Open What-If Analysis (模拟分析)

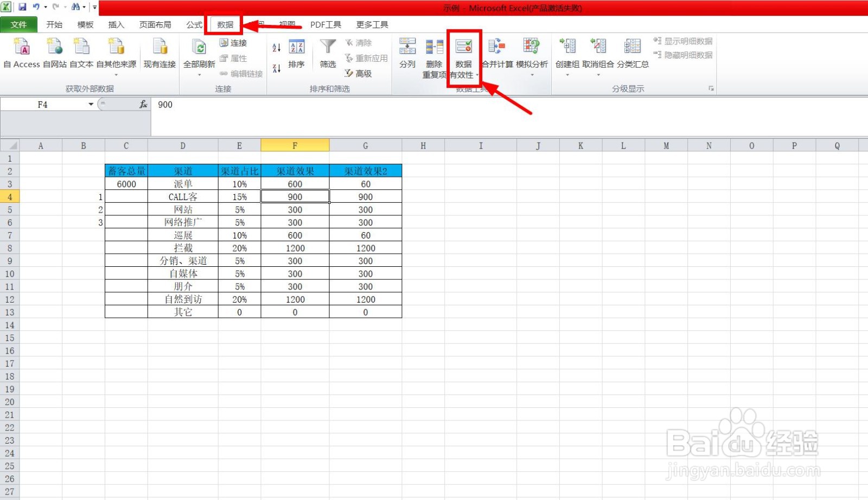coord(532,53)
